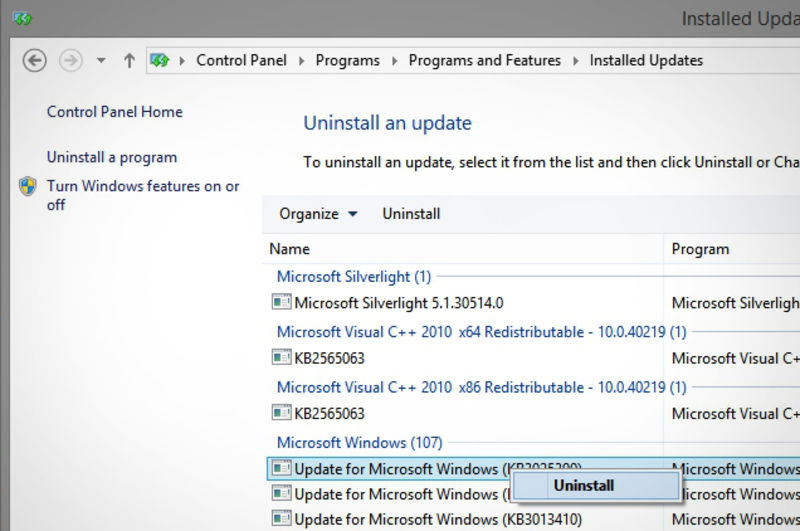The image size is (800, 531).
Task: Expand the arrow after Control Panel breadcrumb
Action: [x=301, y=61]
